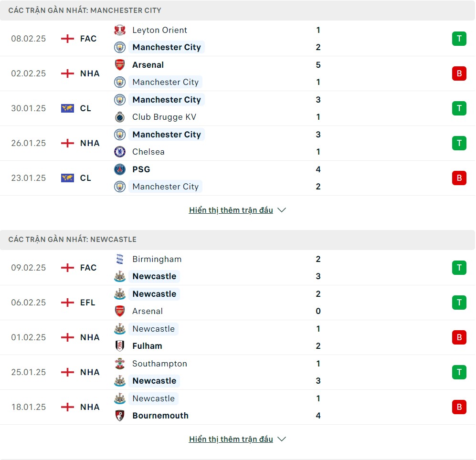The image size is (476, 460).
Task: Click the PSG club crest
Action: point(120,169)
